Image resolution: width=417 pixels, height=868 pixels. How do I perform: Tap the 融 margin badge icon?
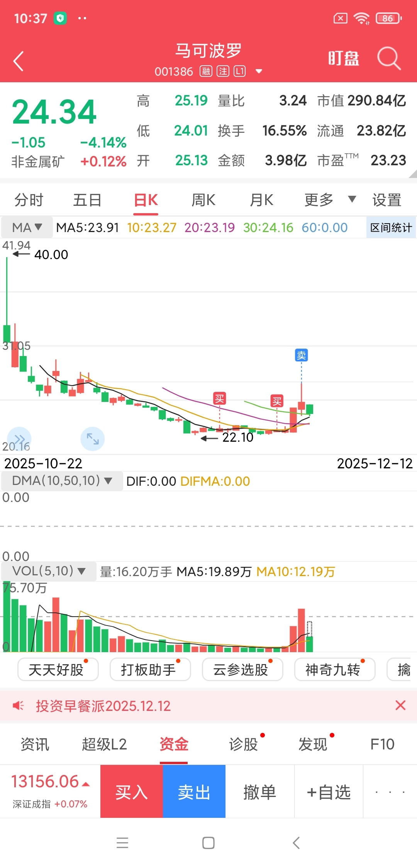coord(206,71)
